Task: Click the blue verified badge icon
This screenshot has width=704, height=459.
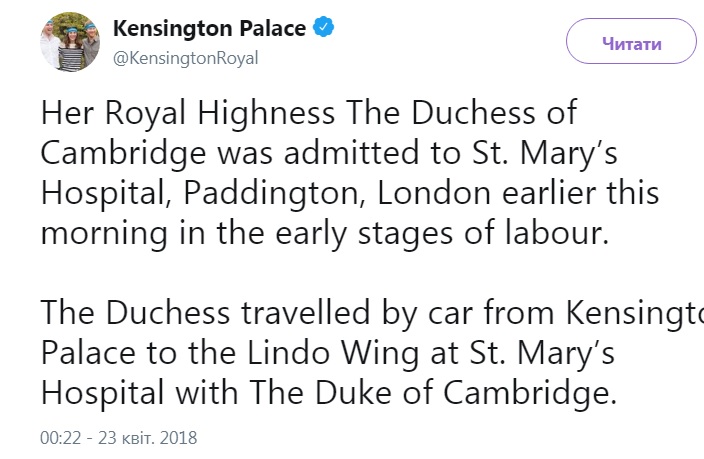Action: 323,29
